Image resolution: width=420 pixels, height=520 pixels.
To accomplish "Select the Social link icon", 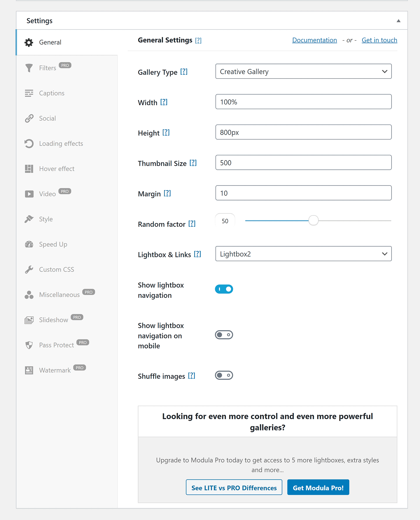I will [29, 118].
